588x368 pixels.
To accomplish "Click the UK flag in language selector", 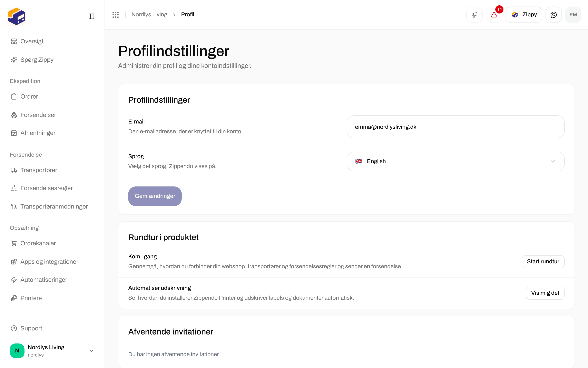I will [359, 161].
